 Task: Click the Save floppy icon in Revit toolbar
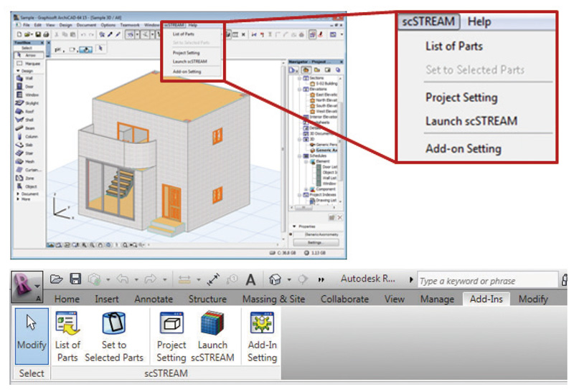click(x=75, y=279)
